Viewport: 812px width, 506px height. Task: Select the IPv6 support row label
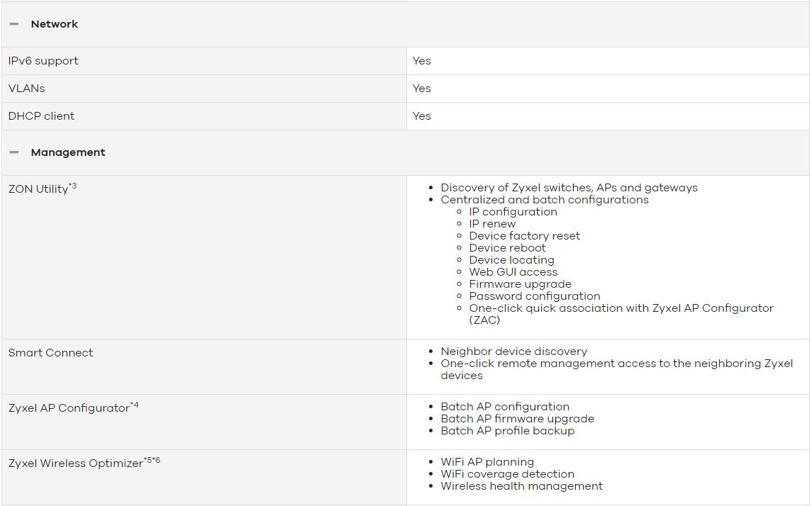tap(43, 60)
